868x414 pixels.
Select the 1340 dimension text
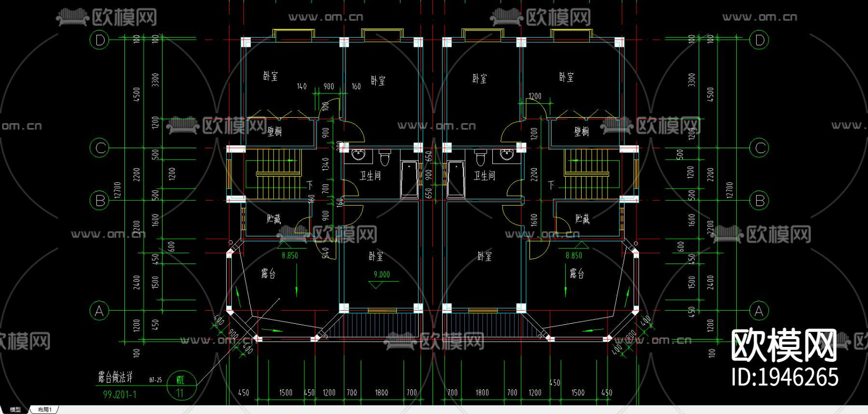[x=325, y=165]
